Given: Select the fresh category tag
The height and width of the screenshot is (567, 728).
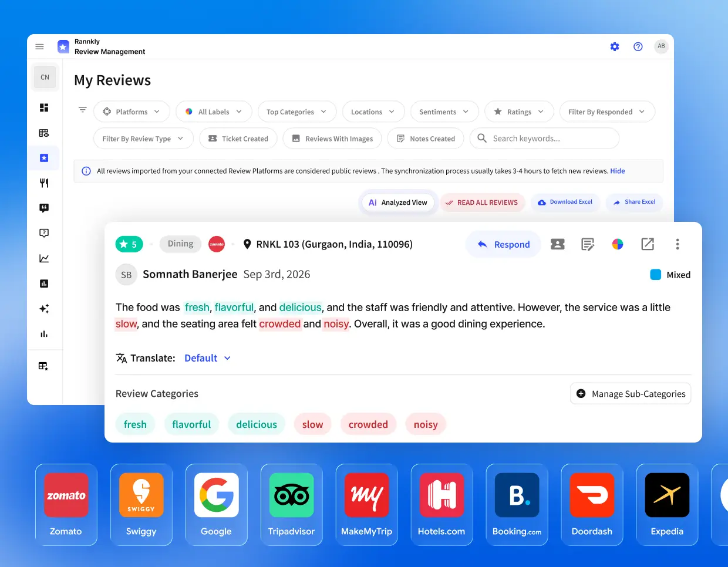Looking at the screenshot, I should [135, 424].
